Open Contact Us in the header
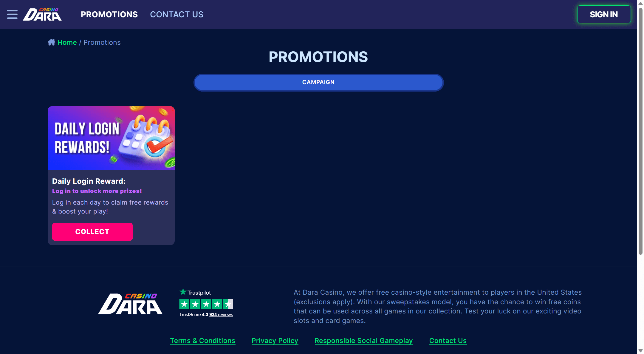The image size is (644, 354). 177,14
